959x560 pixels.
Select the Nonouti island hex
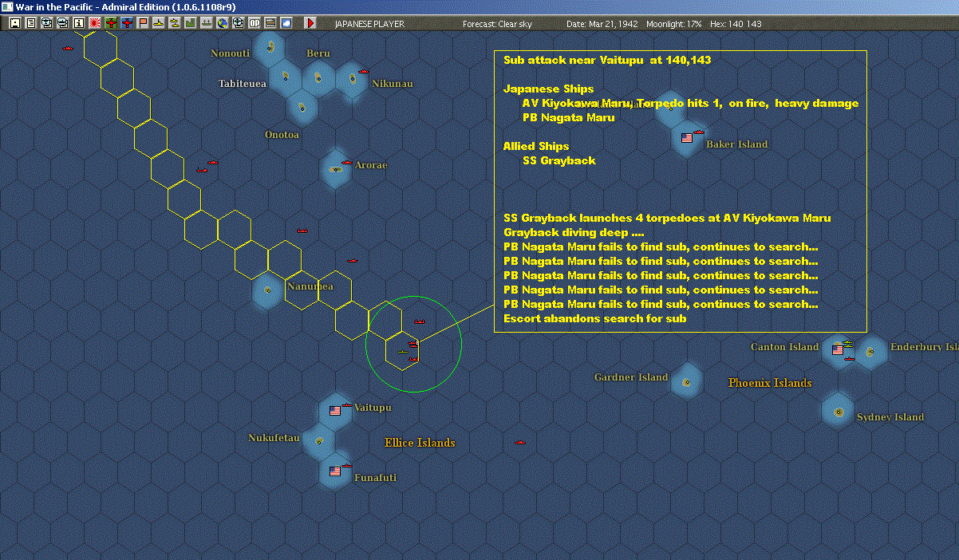[271, 48]
